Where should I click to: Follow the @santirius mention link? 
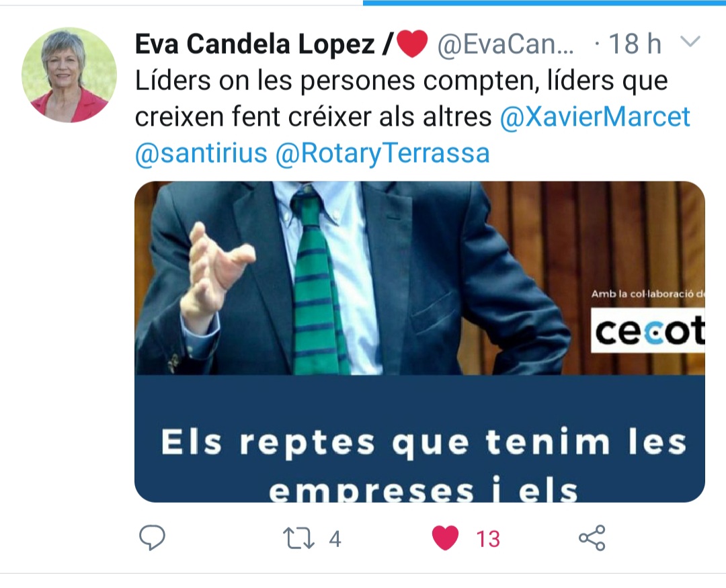(202, 153)
